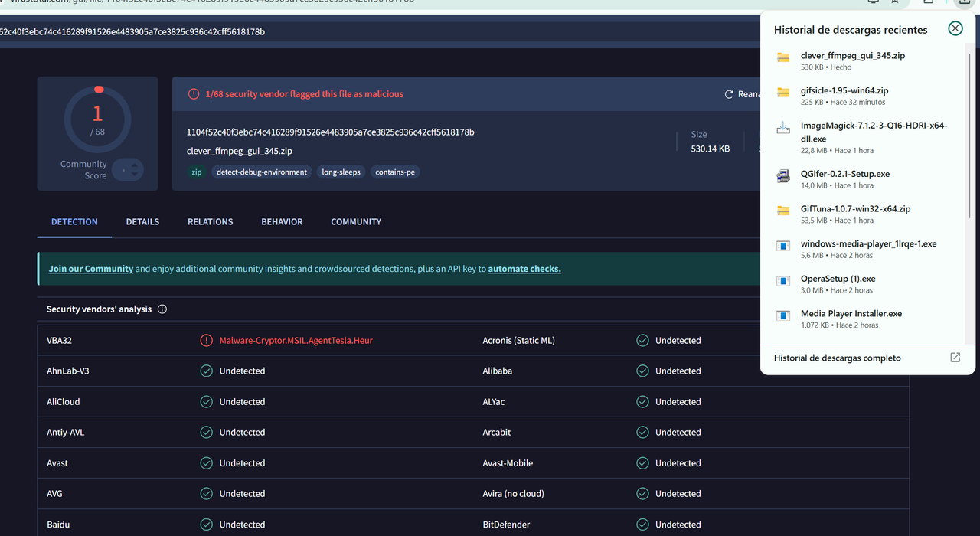Click the ImageMagick download tray icon
This screenshot has width=980, height=536.
(783, 129)
